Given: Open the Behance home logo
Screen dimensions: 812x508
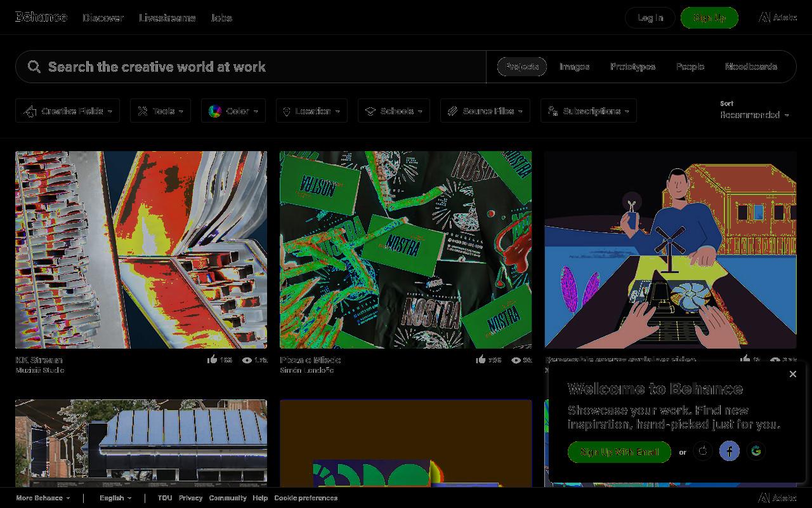Looking at the screenshot, I should [x=41, y=17].
